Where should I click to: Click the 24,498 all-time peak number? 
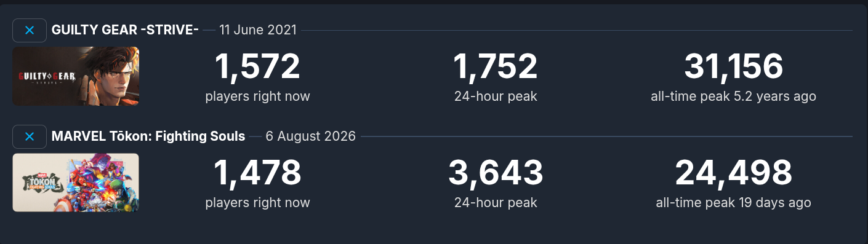[733, 173]
